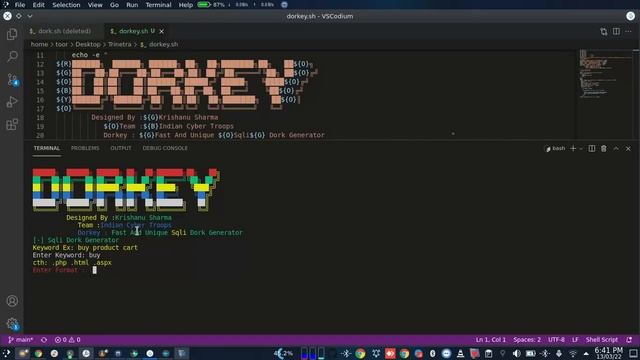Image resolution: width=640 pixels, height=360 pixels.
Task: Open the window options chevron in titlebar
Action: (x=30, y=16)
